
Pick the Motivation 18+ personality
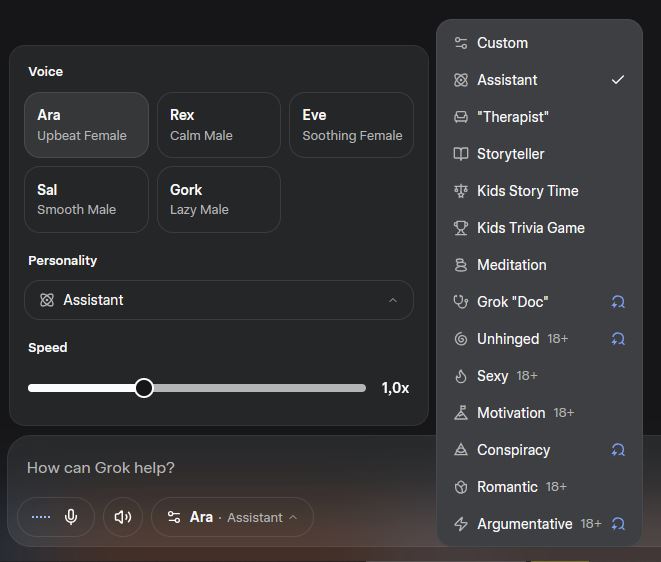[540, 413]
